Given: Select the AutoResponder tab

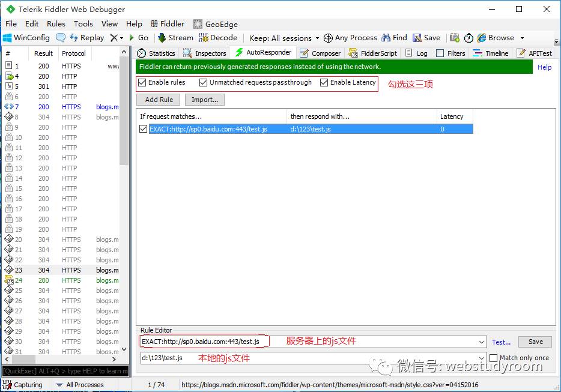Looking at the screenshot, I should (x=263, y=52).
